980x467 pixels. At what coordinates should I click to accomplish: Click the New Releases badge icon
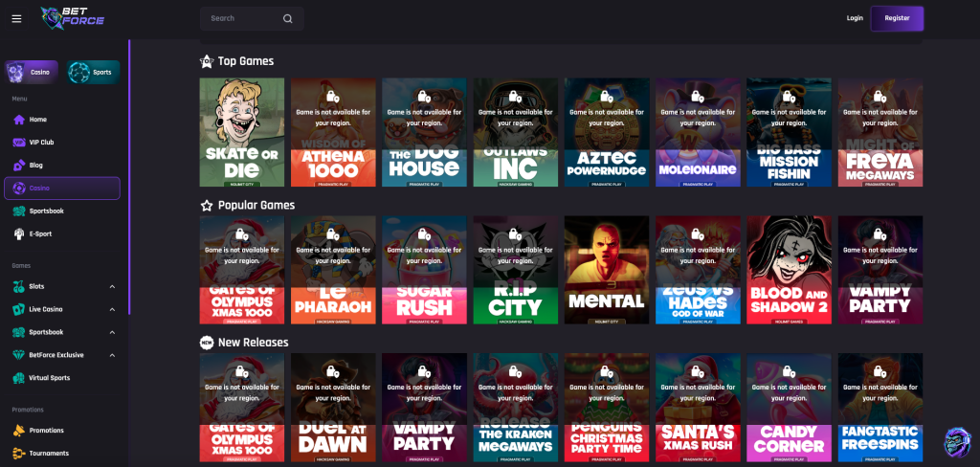coord(207,343)
